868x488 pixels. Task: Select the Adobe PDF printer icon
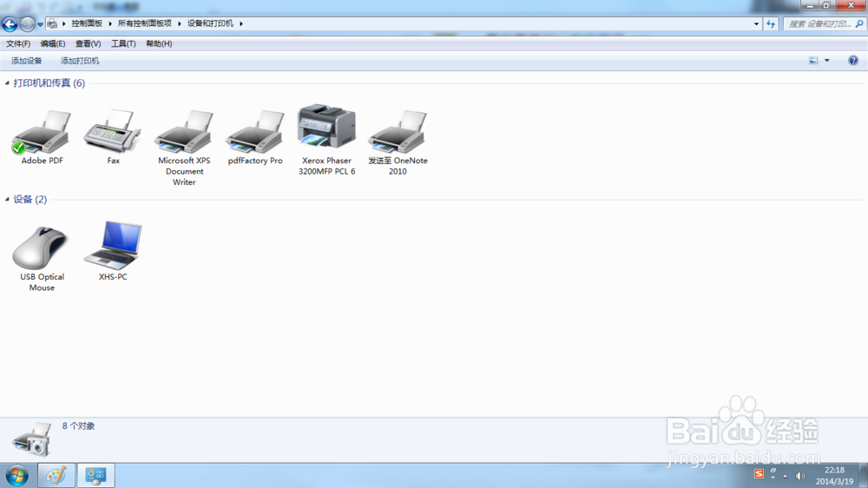(42, 132)
